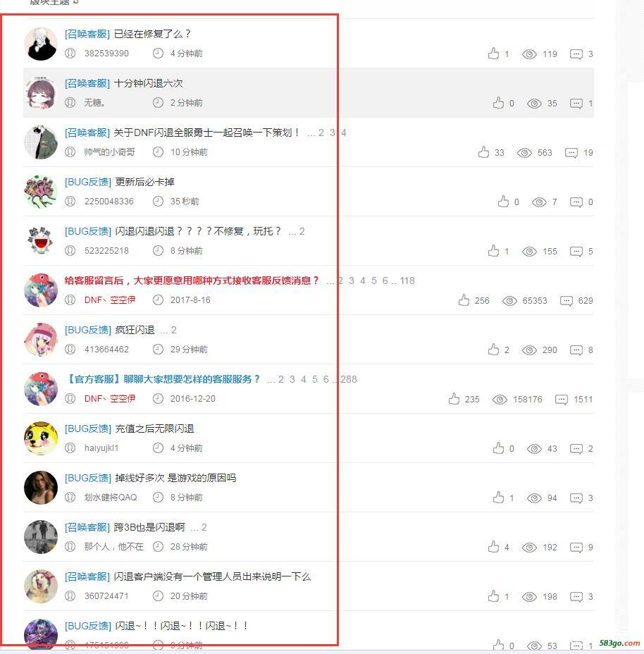644x654 pixels.
Task: Select [BUG反馈] tag on 更新后必卡掉
Action: [x=87, y=182]
